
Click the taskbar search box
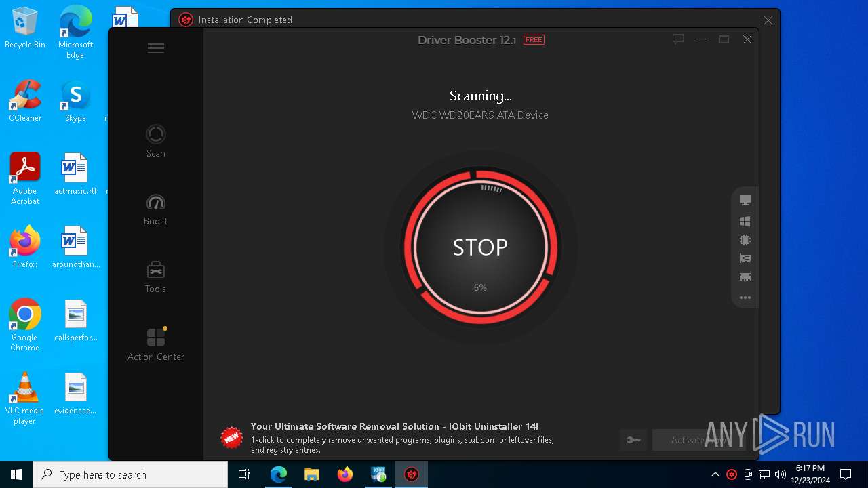(130, 474)
